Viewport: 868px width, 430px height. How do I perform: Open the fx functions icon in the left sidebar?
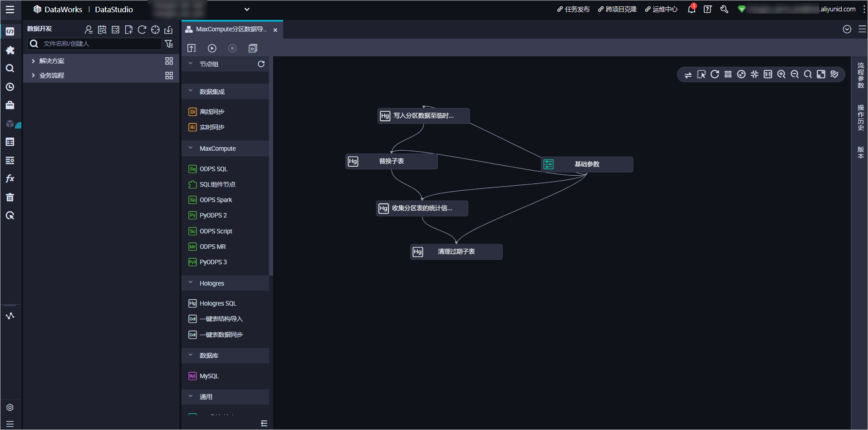tap(10, 178)
